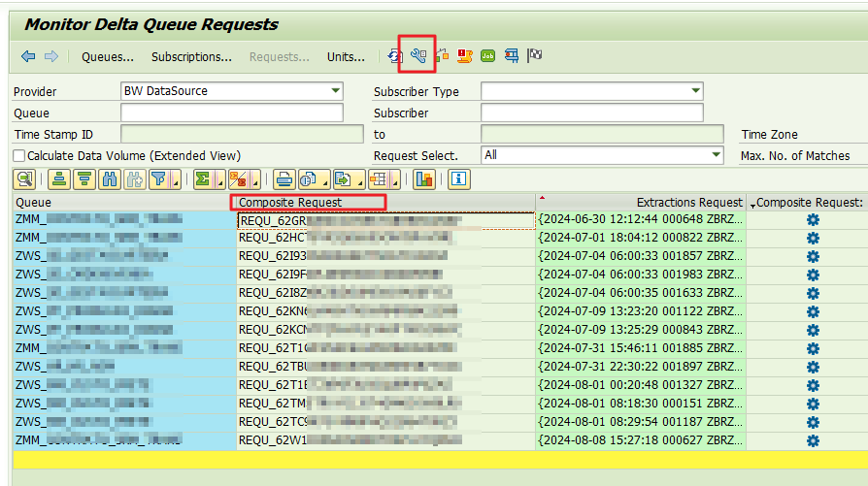Screen dimensions: 868x486
Task: Open the Provider BW DataSource dropdown
Action: click(336, 90)
